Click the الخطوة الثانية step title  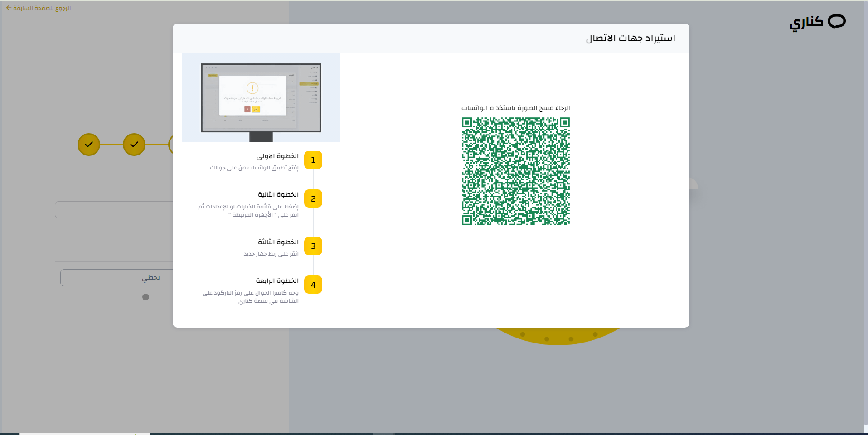click(x=278, y=195)
